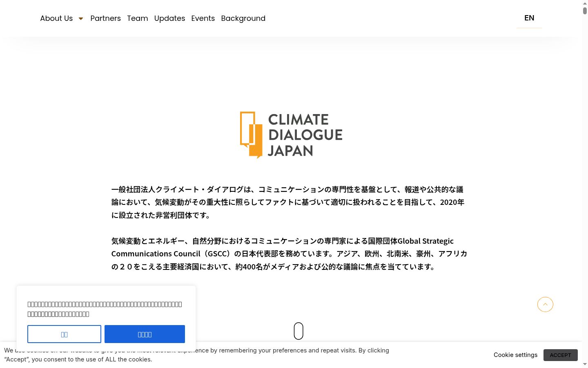This screenshot has height=368, width=588.
Task: Navigate to Updates
Action: tap(169, 18)
